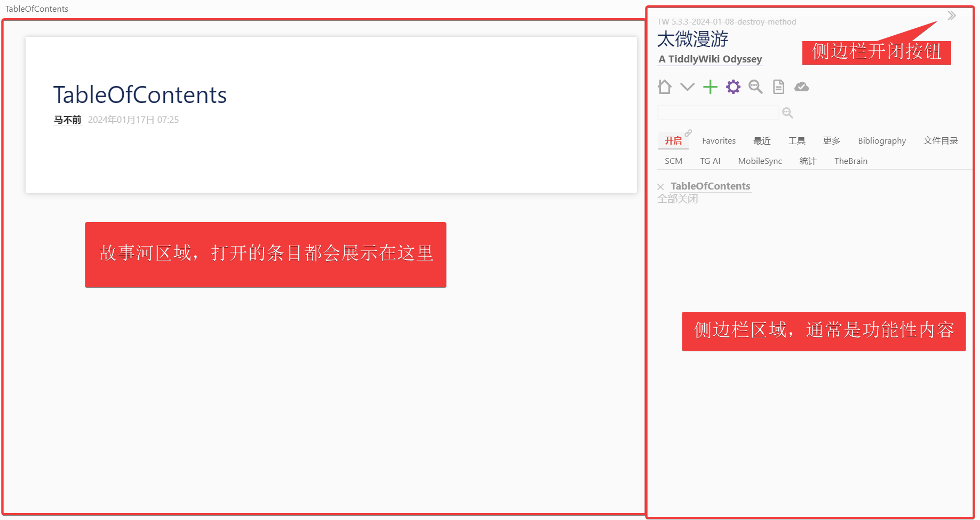
Task: Switch to the Favorites tab
Action: (x=719, y=140)
